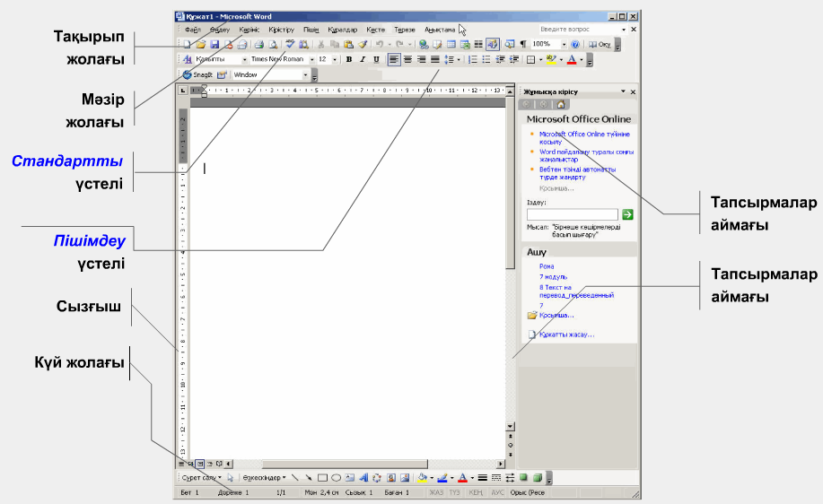
Task: Click the Insert Excel worksheet icon
Action: 465,45
